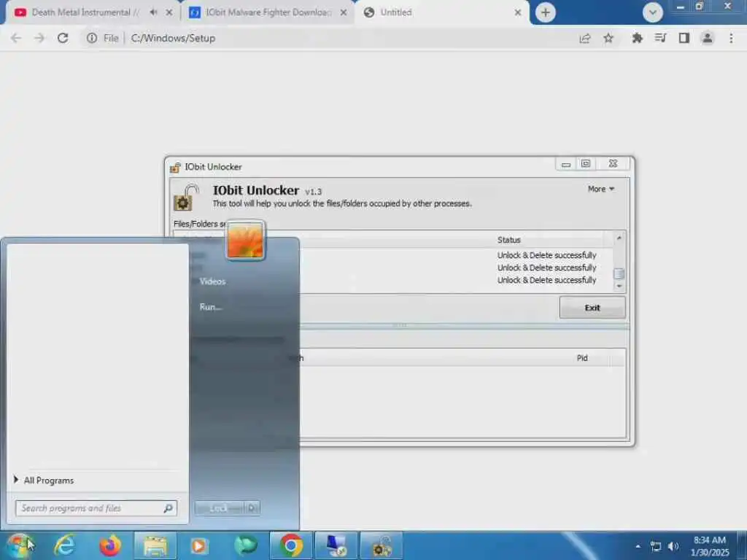Screen dimensions: 747x560
Task: Bookmark this page with the star
Action: coord(608,38)
